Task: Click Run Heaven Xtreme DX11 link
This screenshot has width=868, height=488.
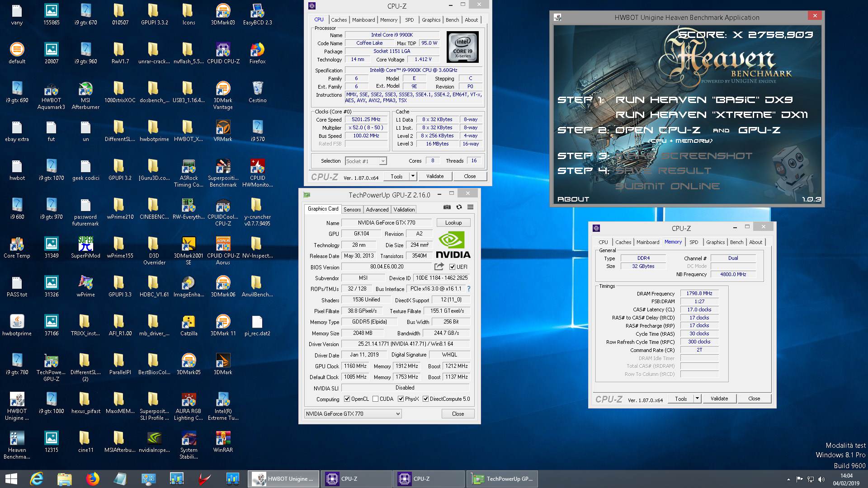Action: click(x=712, y=115)
